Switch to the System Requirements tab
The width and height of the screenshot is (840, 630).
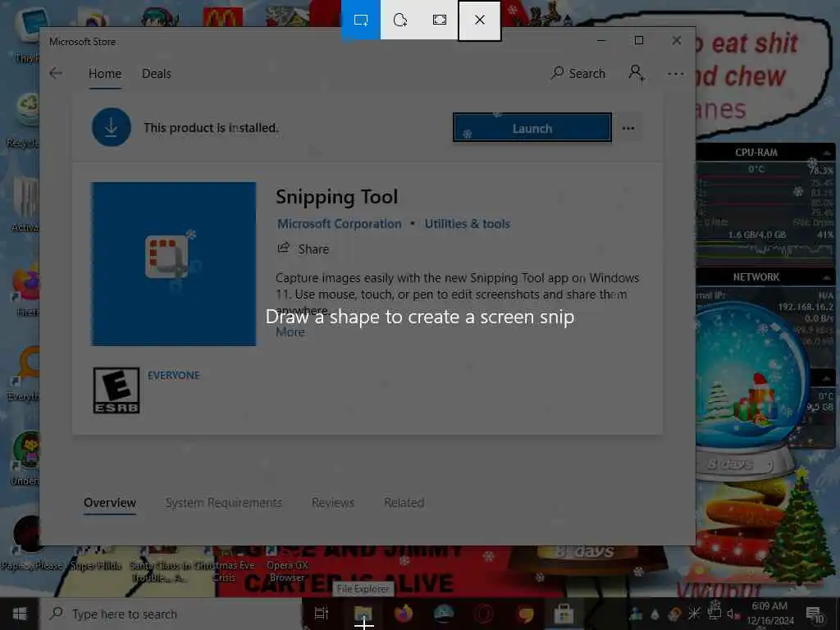(223, 503)
